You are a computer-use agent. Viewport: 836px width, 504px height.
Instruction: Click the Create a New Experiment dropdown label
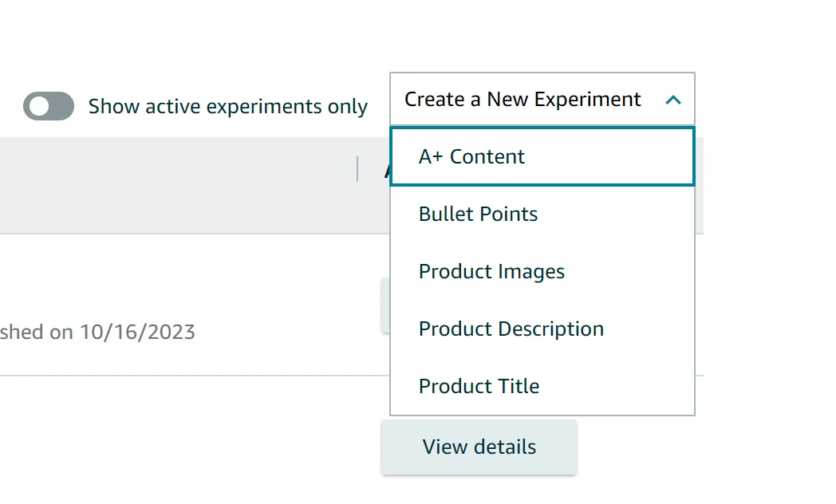[522, 100]
